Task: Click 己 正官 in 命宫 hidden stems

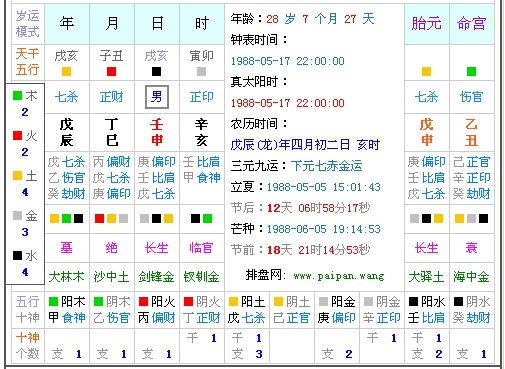Action: coord(471,162)
